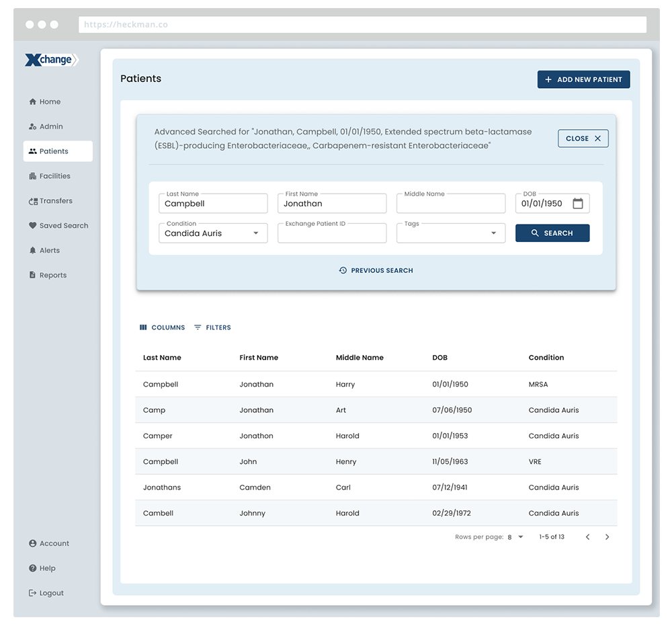The width and height of the screenshot is (672, 632).
Task: Click the Reports document icon
Action: click(x=32, y=275)
